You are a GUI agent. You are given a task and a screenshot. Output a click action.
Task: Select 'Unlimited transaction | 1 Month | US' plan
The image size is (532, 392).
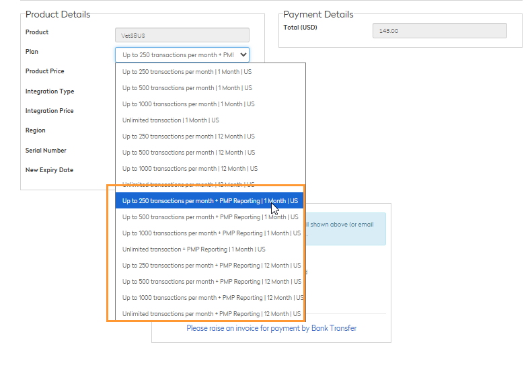coord(170,120)
